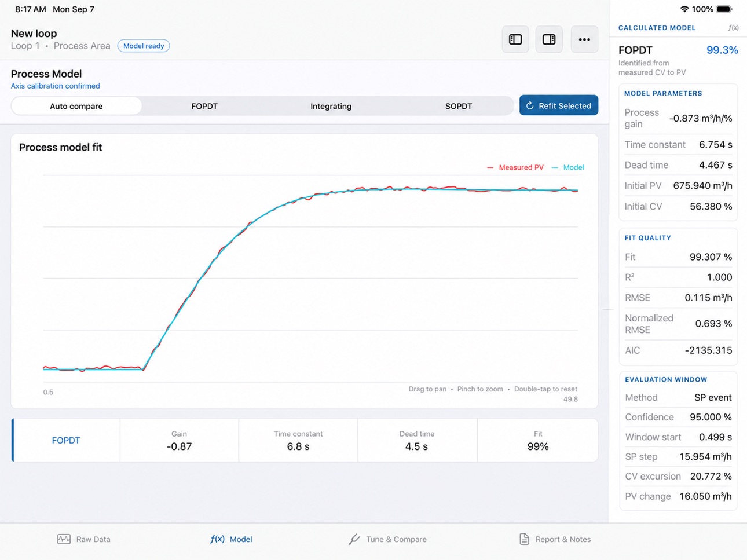The width and height of the screenshot is (747, 560).
Task: Select the Integrating model segment
Action: [x=331, y=106]
